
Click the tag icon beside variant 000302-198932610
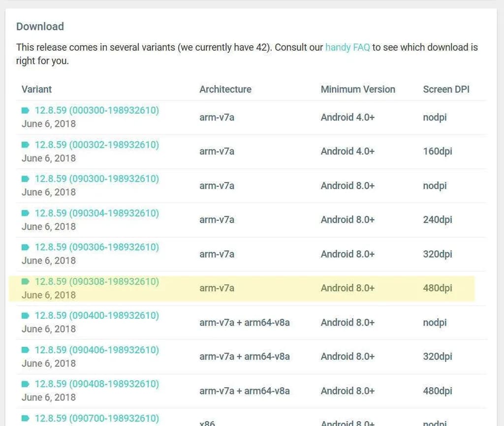[26, 145]
